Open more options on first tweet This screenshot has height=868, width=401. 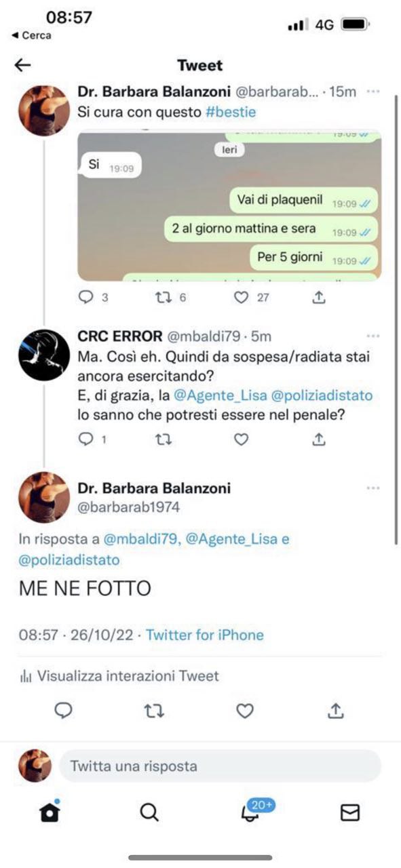point(373,92)
